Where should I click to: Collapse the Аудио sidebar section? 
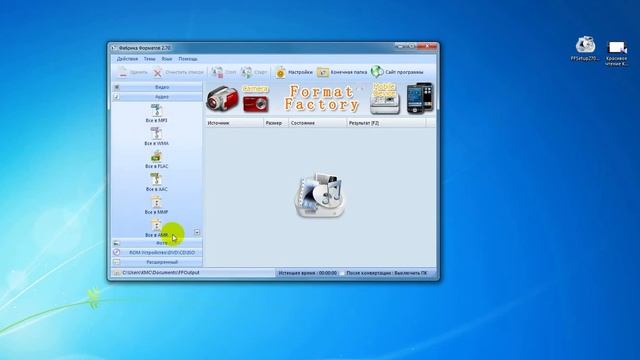[157, 97]
